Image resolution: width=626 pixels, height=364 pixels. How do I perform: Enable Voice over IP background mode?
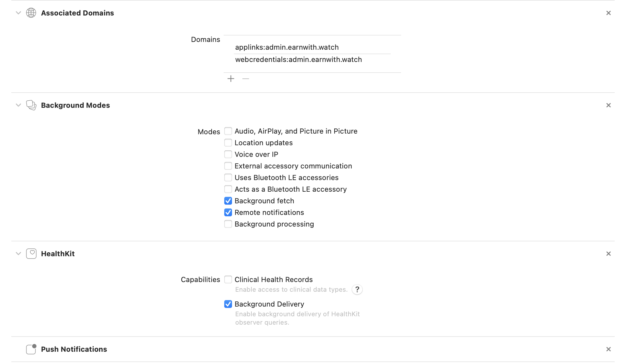click(x=228, y=154)
